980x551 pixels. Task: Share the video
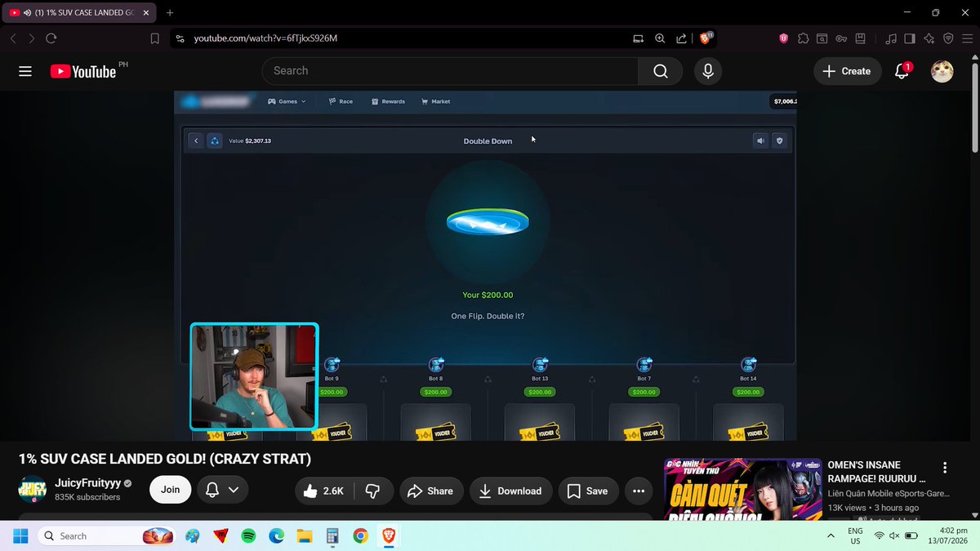click(x=430, y=491)
